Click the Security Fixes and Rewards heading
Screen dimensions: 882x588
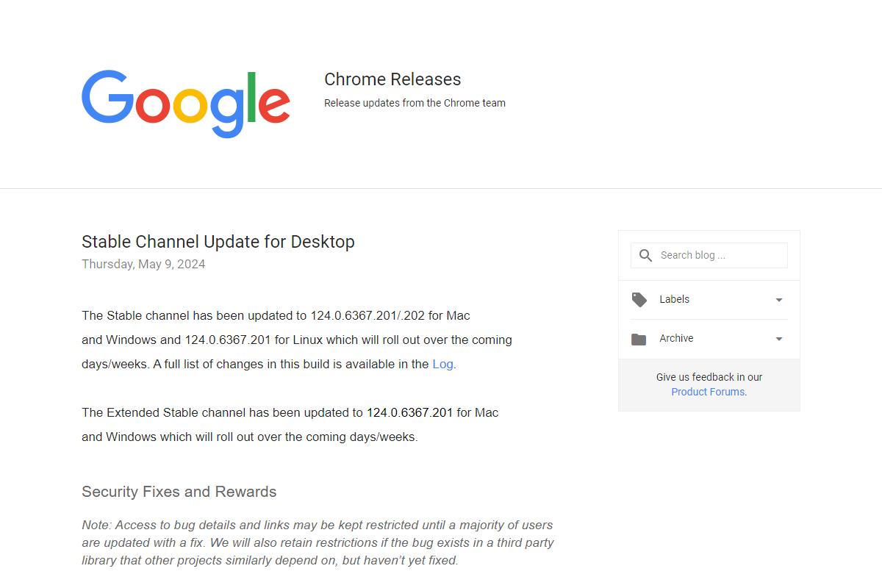pos(179,492)
